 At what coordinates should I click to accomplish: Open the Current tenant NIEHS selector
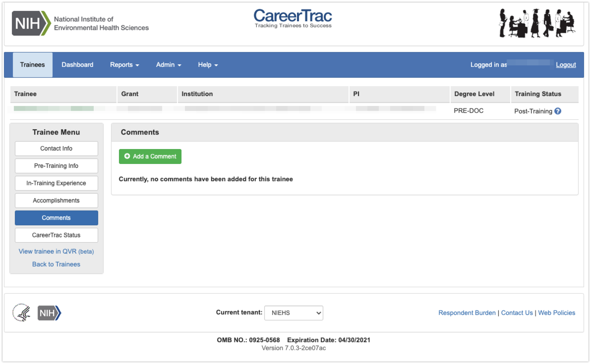294,313
